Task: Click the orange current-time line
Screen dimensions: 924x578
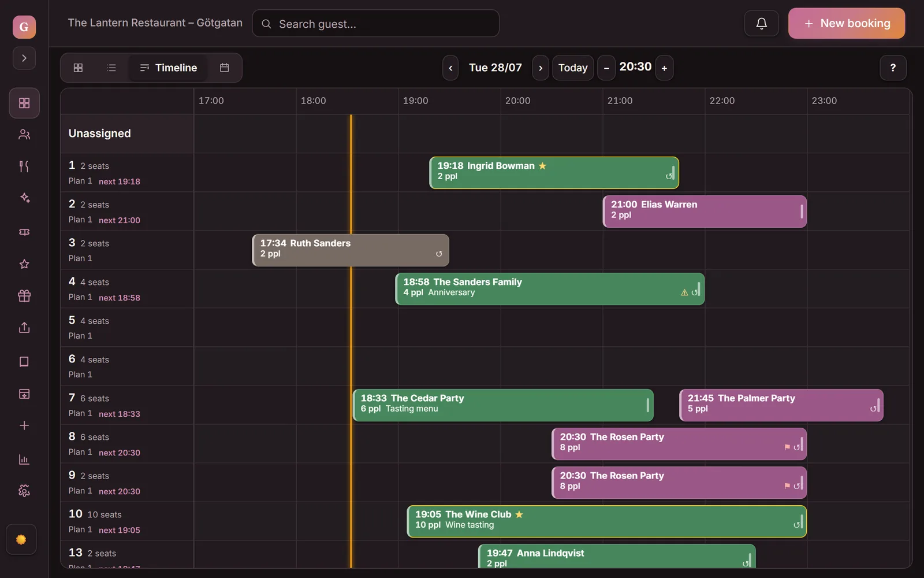Action: (351, 341)
